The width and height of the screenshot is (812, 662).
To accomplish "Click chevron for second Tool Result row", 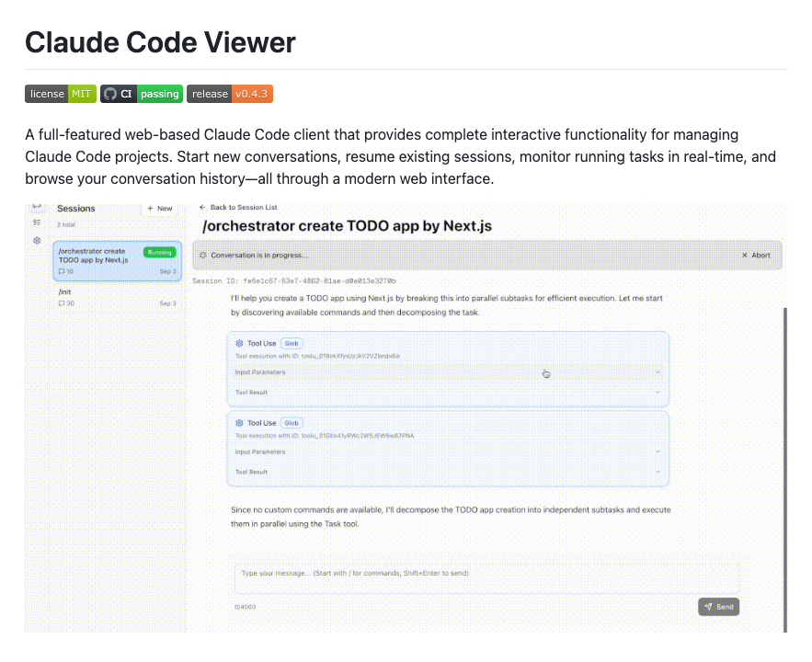I will [658, 472].
